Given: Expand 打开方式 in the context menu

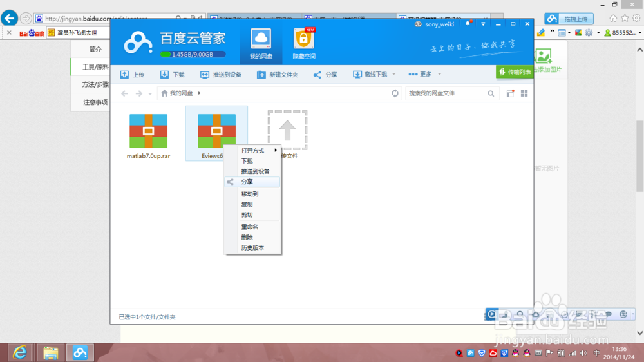Looking at the screenshot, I should [252, 151].
